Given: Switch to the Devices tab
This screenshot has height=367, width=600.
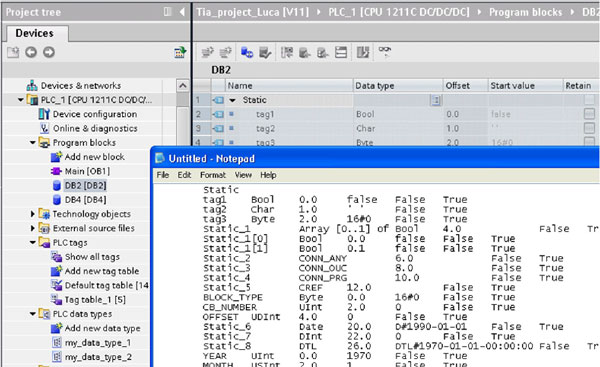Looking at the screenshot, I should (34, 33).
